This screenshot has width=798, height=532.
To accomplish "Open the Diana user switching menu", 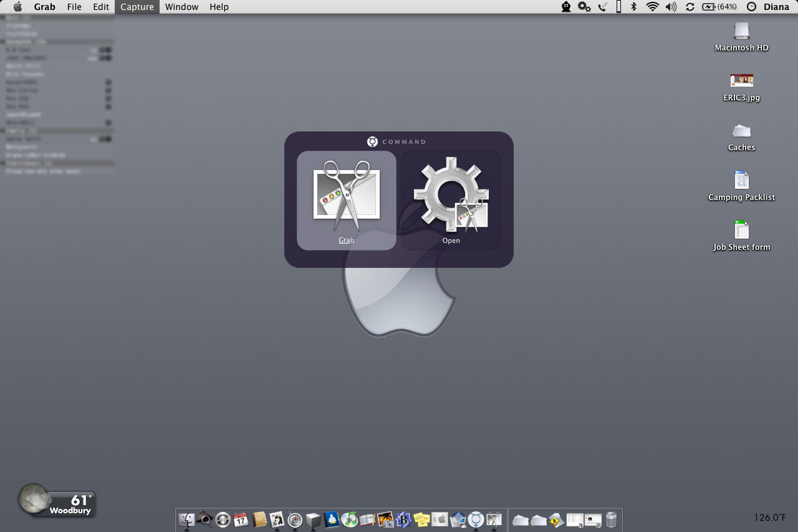I will click(776, 7).
